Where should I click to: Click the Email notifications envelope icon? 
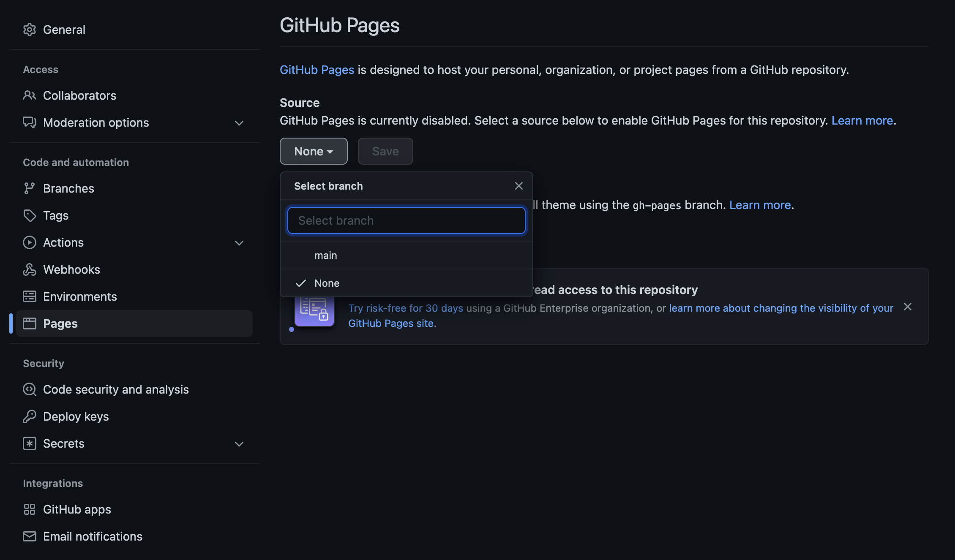click(30, 536)
